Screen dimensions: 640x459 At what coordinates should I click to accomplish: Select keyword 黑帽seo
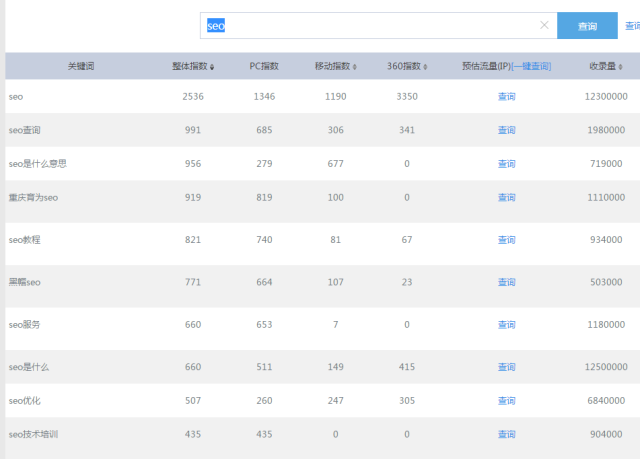click(24, 282)
